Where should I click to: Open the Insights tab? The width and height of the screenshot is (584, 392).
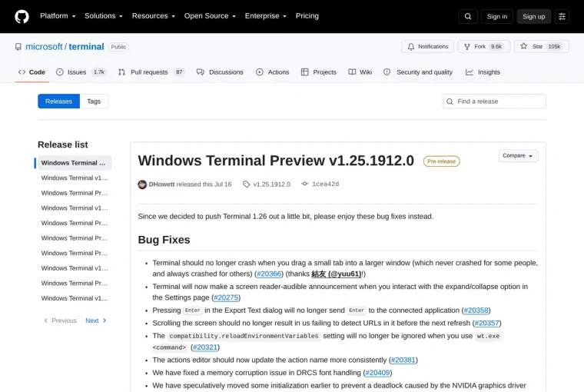click(483, 72)
